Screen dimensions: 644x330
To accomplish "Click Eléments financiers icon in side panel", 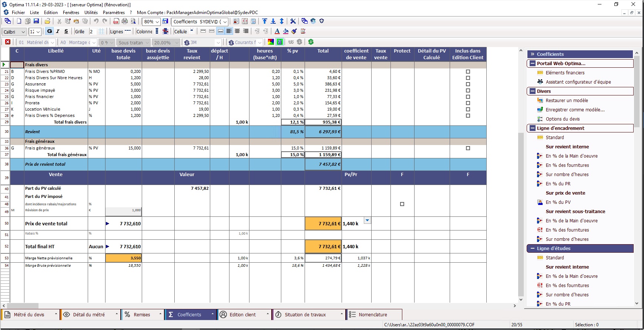I will [540, 73].
